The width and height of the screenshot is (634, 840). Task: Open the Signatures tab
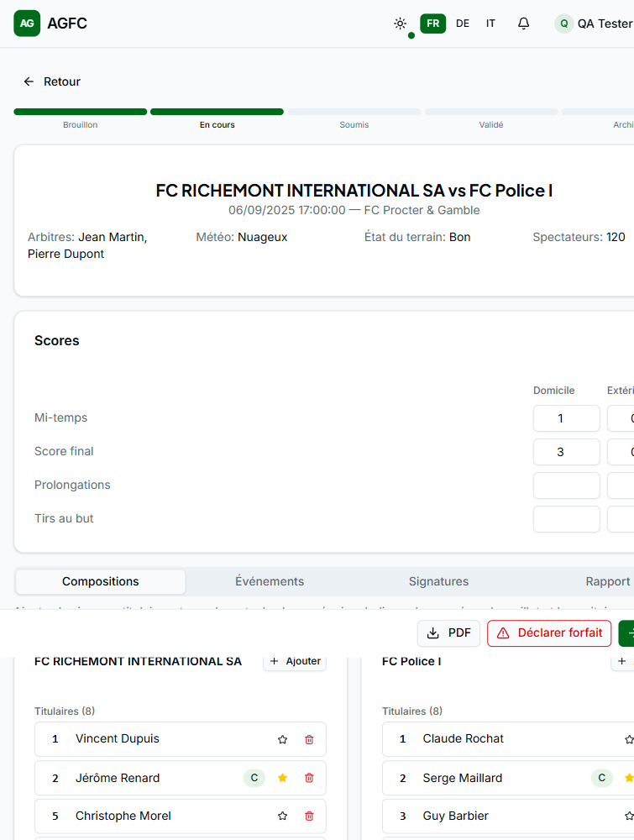438,581
